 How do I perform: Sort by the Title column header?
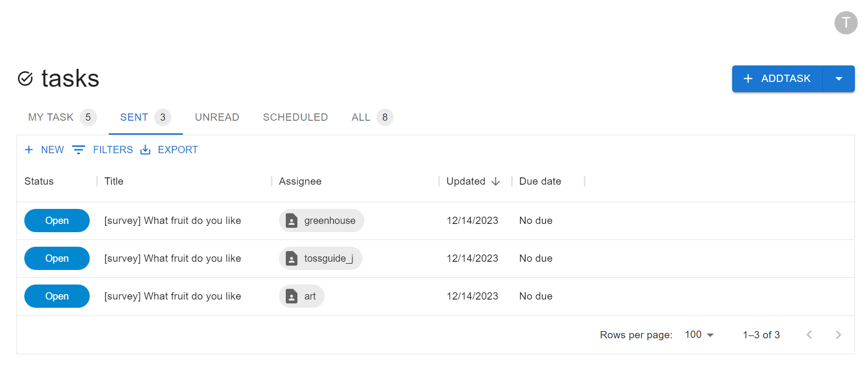[114, 181]
